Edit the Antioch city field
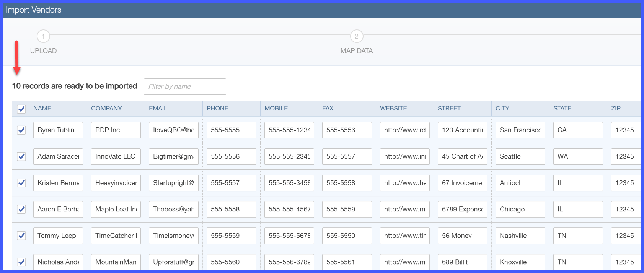The image size is (644, 273). pos(520,183)
